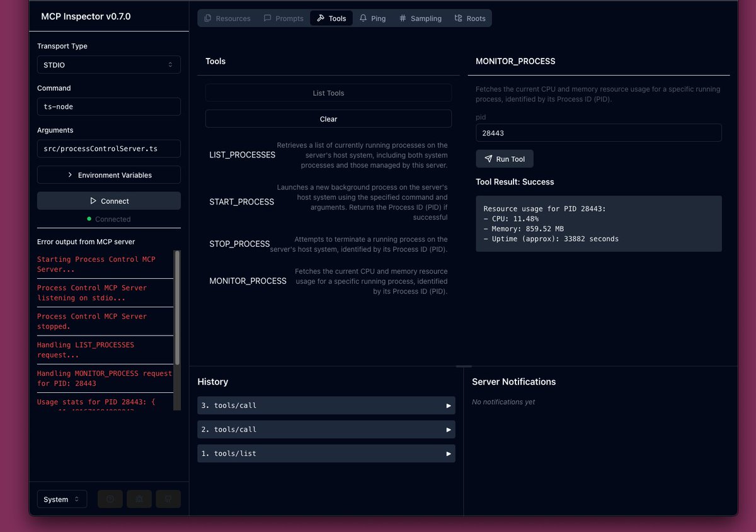Screen dimensions: 756x532
Task: Click the hash icon on Sampling tab
Action: (403, 18)
